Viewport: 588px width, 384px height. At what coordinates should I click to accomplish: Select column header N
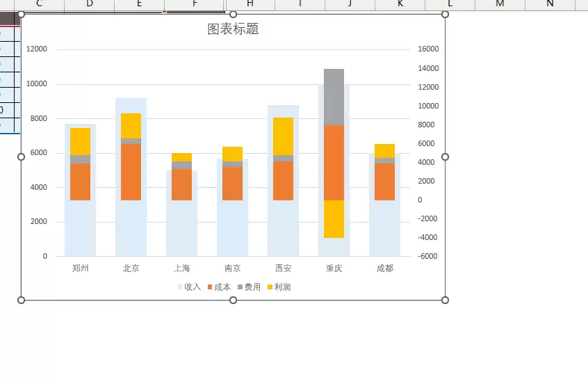tap(550, 4)
